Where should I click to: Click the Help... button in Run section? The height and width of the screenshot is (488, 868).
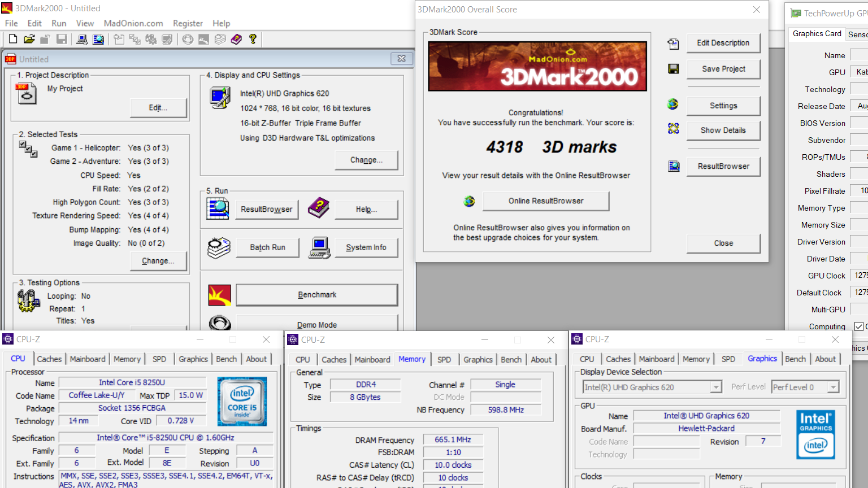click(x=366, y=210)
